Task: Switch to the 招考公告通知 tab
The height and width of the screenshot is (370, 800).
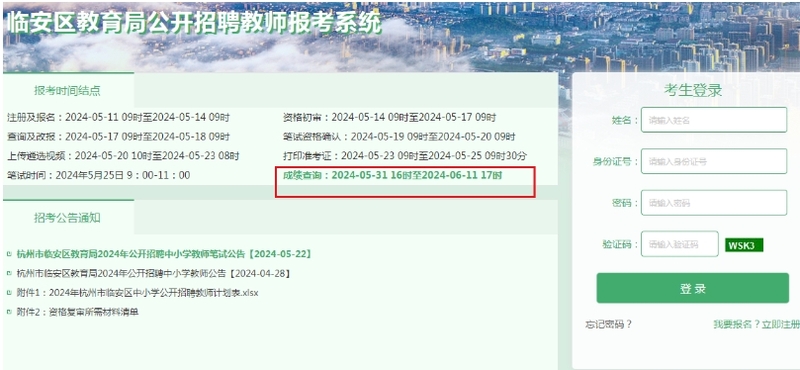Action: pos(68,218)
